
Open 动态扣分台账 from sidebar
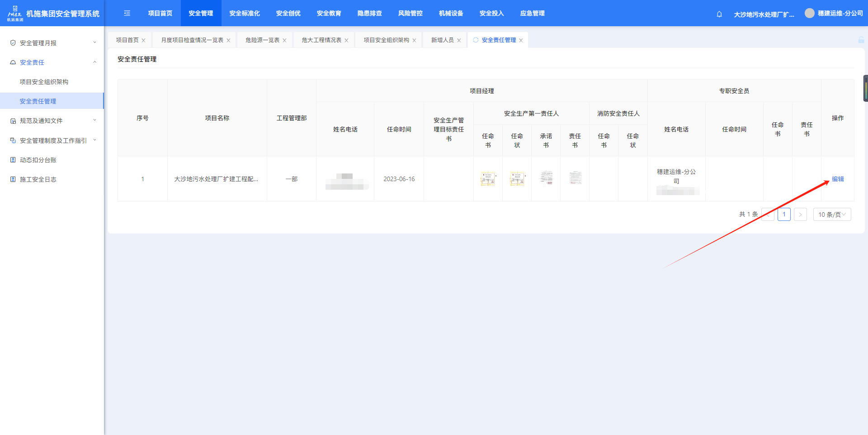[38, 160]
